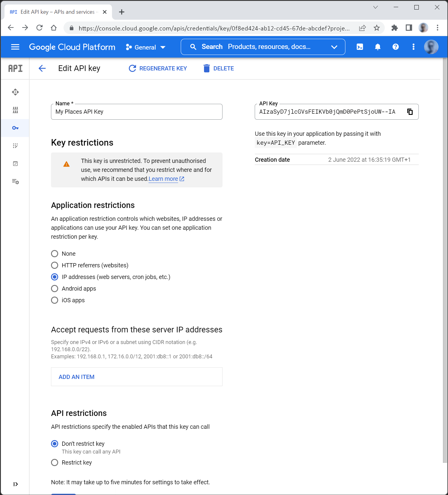Click the page vertical scrollbar
This screenshot has height=495, width=448.
pyautogui.click(x=445, y=260)
